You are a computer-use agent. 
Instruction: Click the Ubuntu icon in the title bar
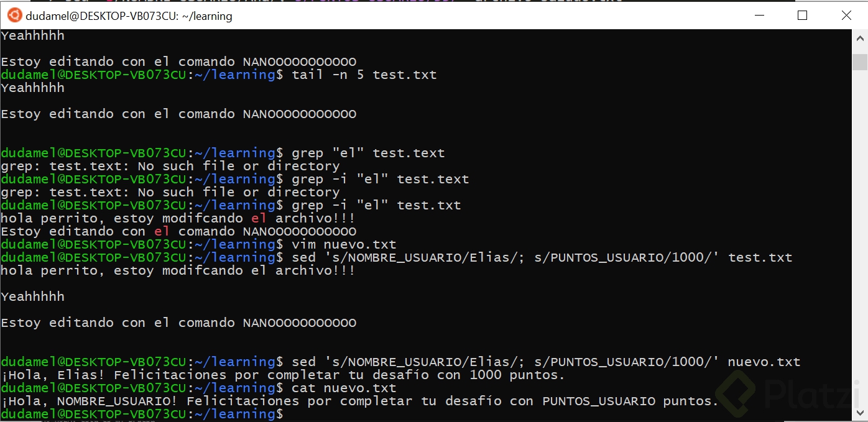[14, 16]
